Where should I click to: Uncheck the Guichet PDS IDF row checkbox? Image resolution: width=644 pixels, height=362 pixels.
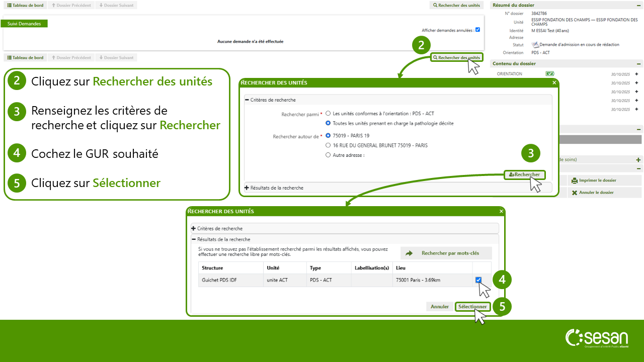[x=478, y=280]
